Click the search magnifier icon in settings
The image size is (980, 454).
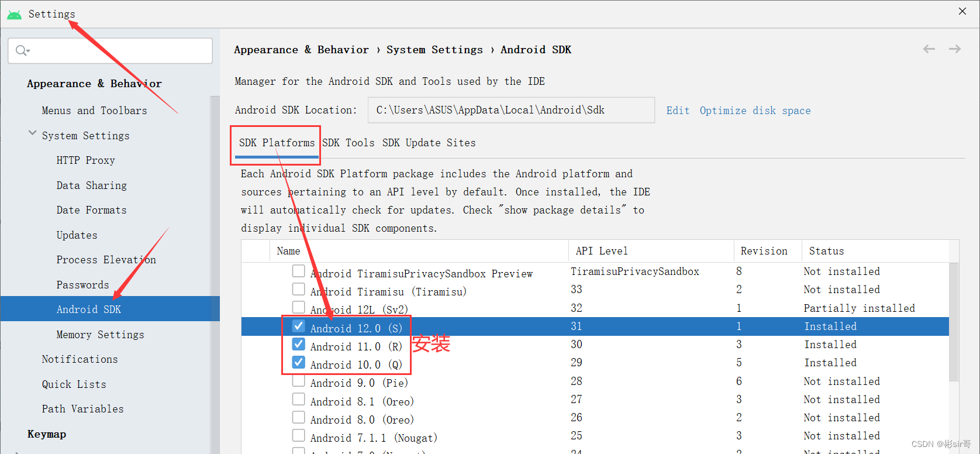pos(22,51)
